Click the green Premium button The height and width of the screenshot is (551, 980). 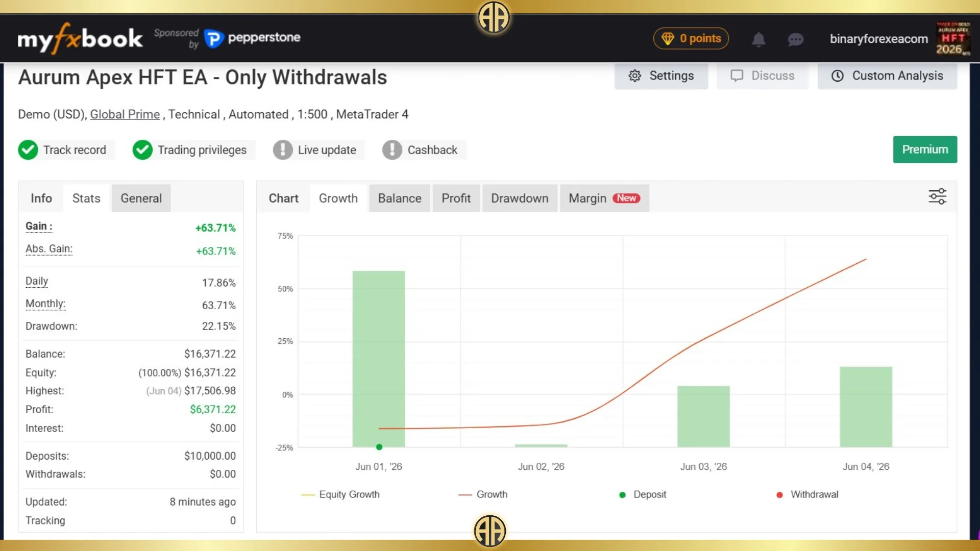tap(925, 149)
